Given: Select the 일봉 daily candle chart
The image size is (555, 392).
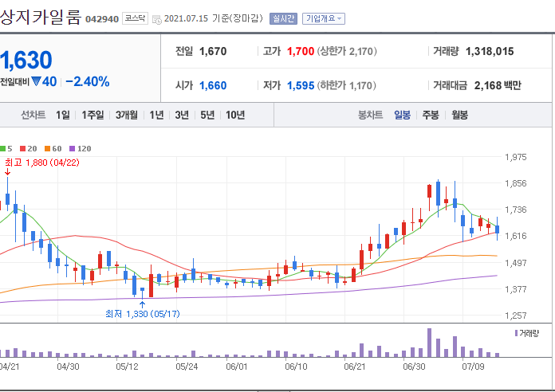Looking at the screenshot, I should [402, 115].
